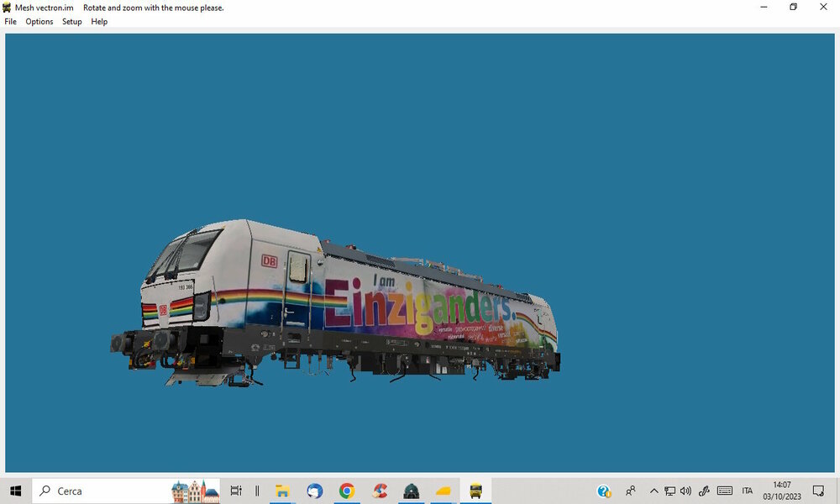This screenshot has height=504, width=840.
Task: Open the Options menu
Action: click(x=39, y=22)
